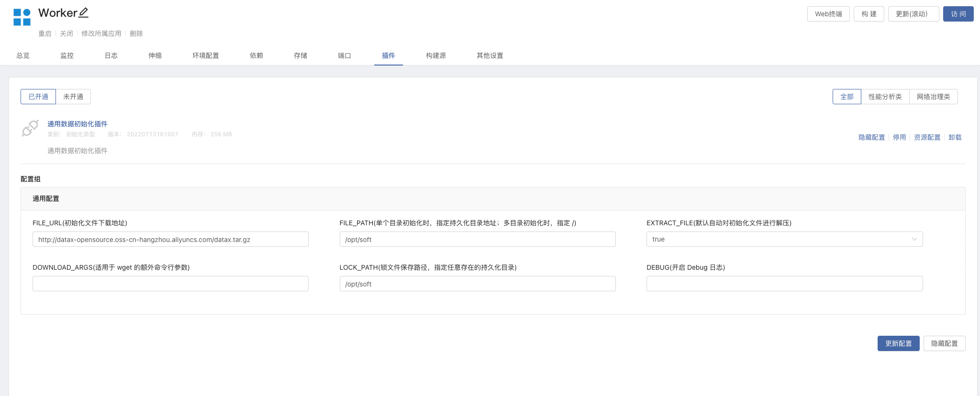Click the 卸载 plugin link

tap(955, 137)
